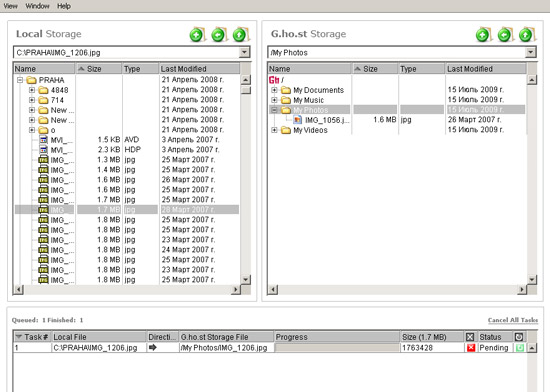Viewport: 550px width, 392px height.
Task: Click the Cancel All Tasks link
Action: tap(512, 320)
